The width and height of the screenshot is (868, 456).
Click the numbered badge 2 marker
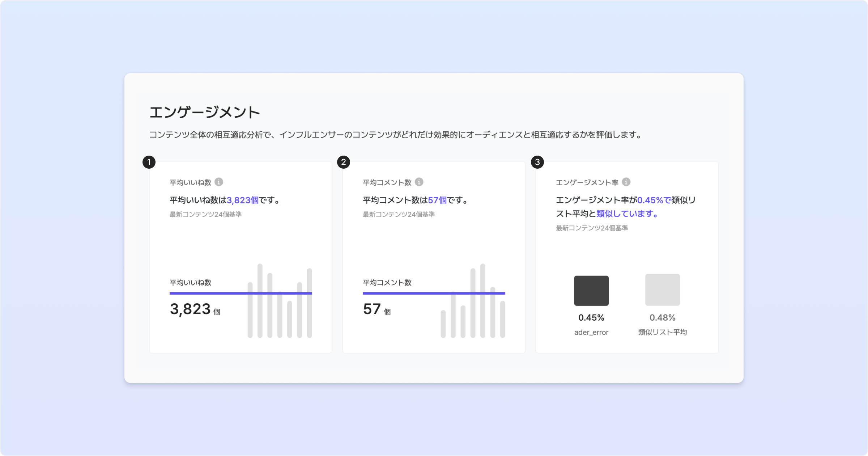[x=343, y=162]
